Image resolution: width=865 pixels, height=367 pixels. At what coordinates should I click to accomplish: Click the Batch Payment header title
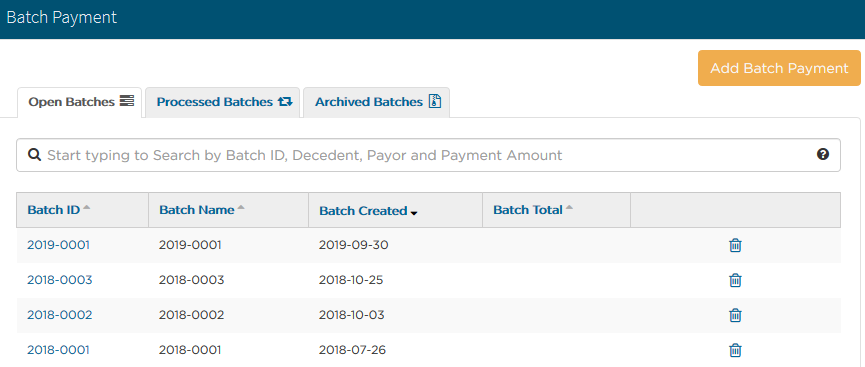point(62,17)
